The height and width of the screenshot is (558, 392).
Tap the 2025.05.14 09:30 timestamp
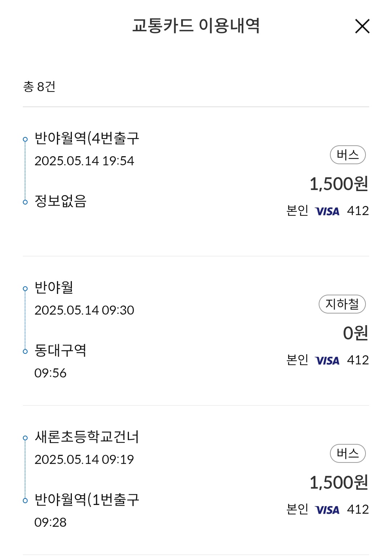pyautogui.click(x=84, y=310)
